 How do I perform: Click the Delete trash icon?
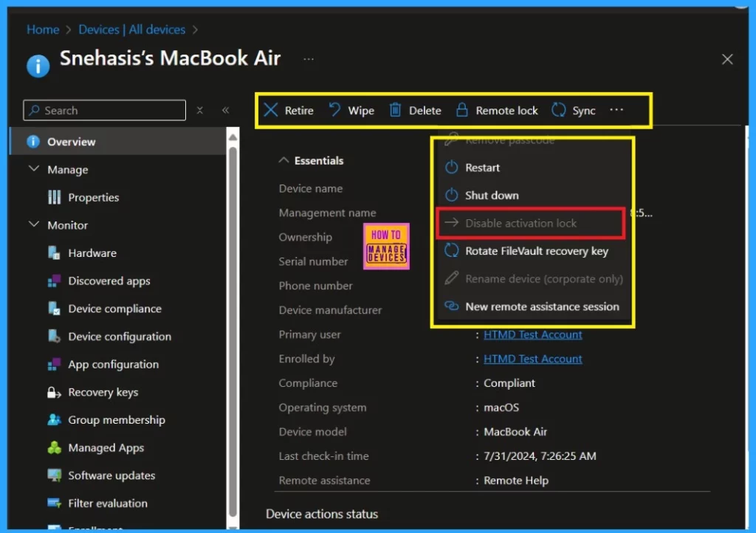pyautogui.click(x=396, y=110)
